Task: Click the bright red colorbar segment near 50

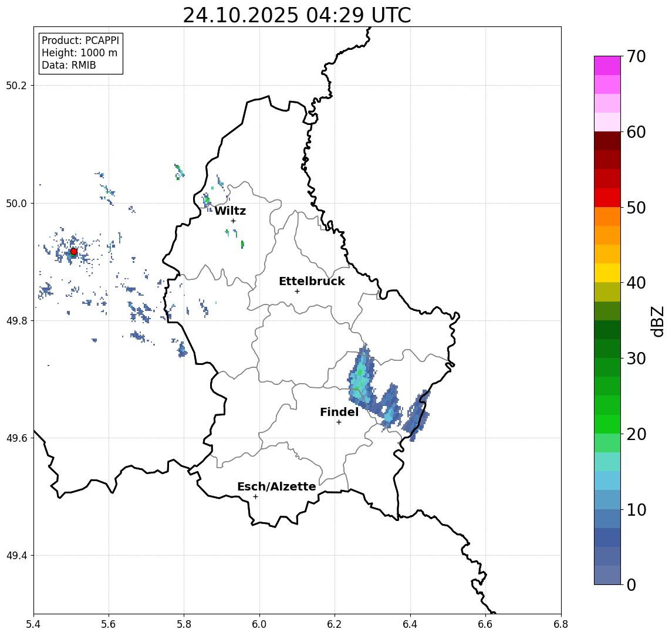Action: (x=607, y=198)
